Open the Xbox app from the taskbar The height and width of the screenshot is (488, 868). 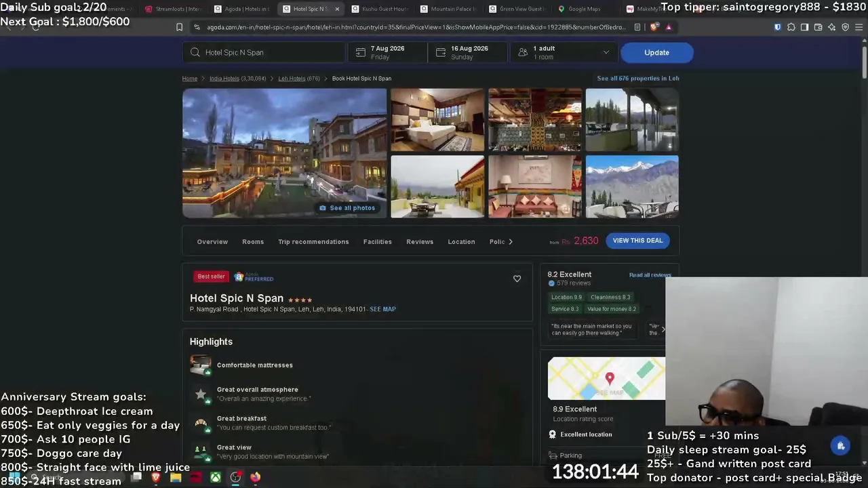(215, 477)
